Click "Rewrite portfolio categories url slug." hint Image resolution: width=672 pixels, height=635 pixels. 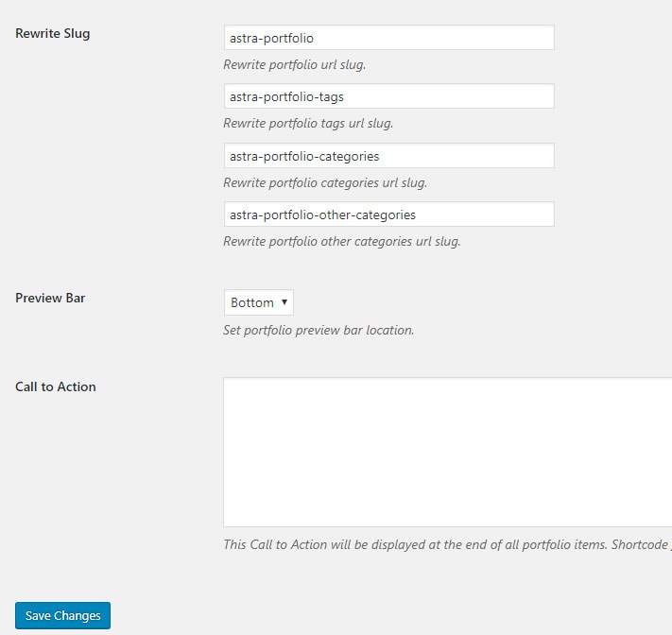pyautogui.click(x=325, y=182)
